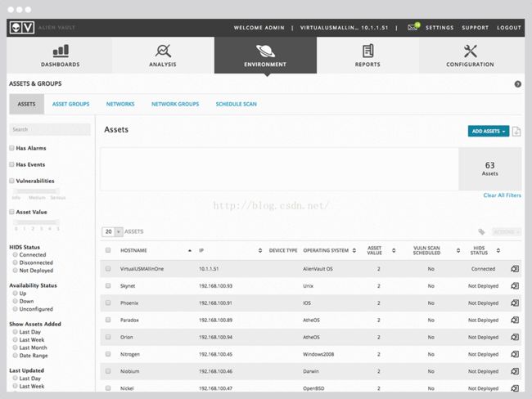The height and width of the screenshot is (399, 532).
Task: Click the tag label icon above table
Action: (481, 232)
